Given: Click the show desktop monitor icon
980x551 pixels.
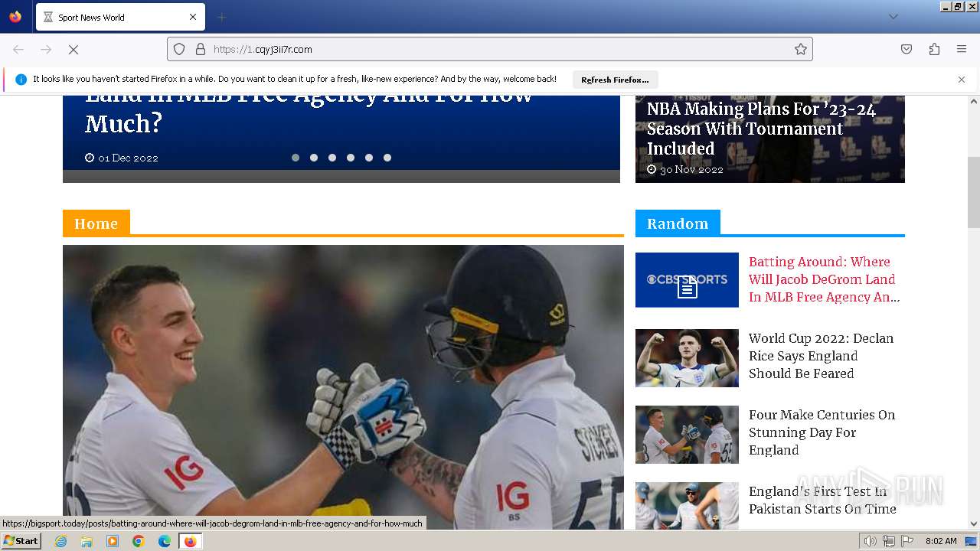Looking at the screenshot, I should pos(971,541).
